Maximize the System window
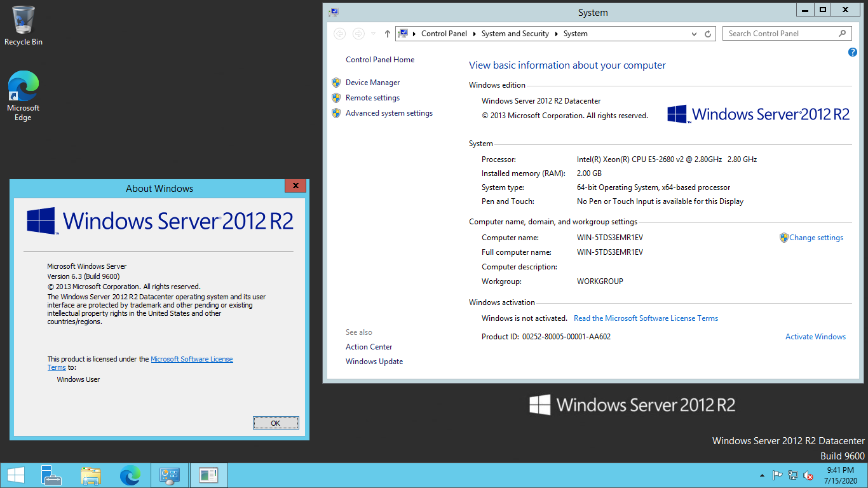Viewport: 868px width, 488px height. coord(823,10)
